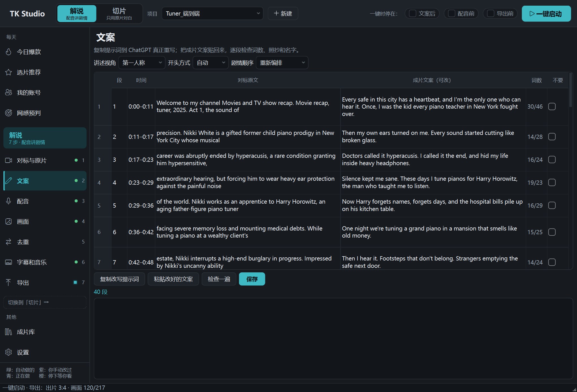Click 成片文案 cell starting 'Every safe in this city'
The height and width of the screenshot is (392, 577).
coord(433,107)
